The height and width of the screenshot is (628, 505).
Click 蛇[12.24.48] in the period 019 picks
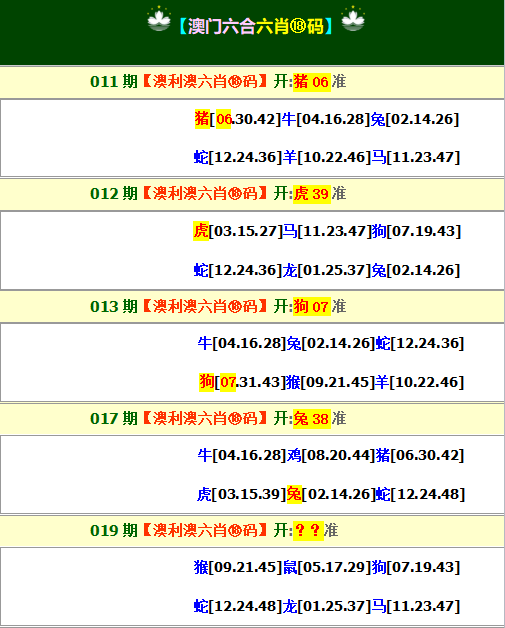(238, 606)
